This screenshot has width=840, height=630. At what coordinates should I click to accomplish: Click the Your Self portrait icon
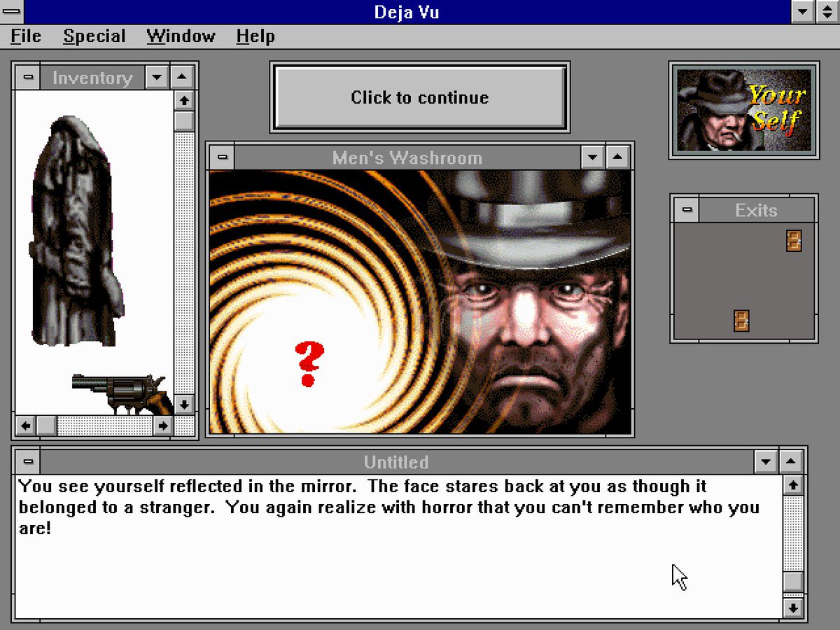(x=743, y=110)
